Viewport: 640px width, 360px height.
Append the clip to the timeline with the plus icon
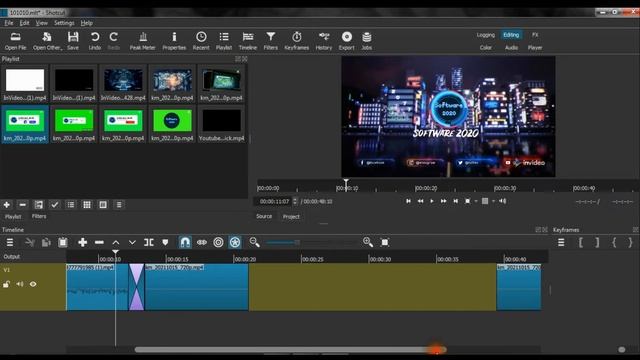click(x=82, y=242)
